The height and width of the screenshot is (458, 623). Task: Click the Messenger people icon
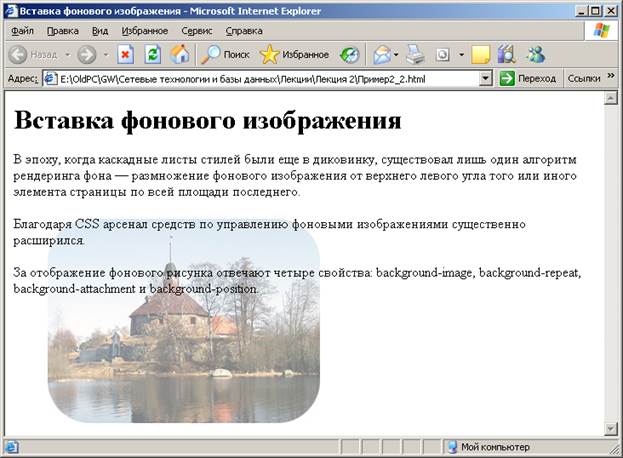click(x=535, y=54)
